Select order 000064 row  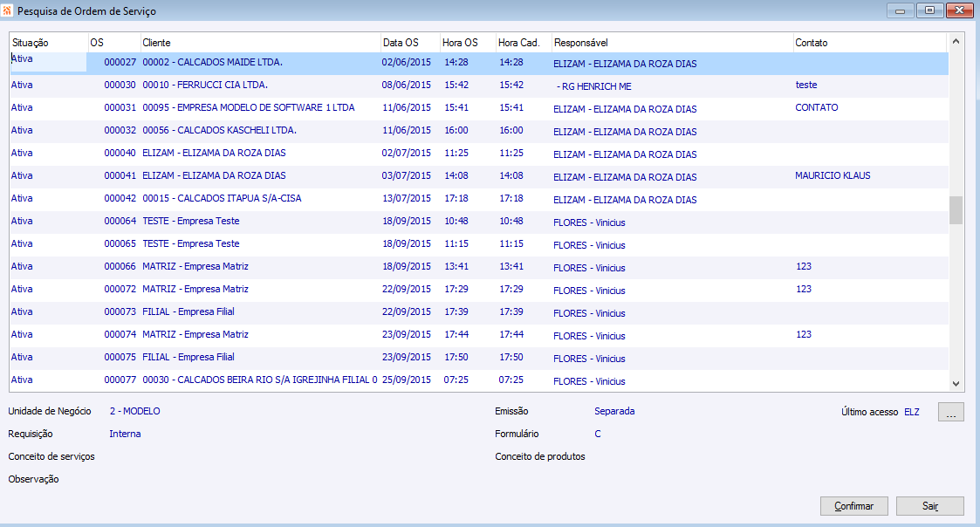pyautogui.click(x=479, y=222)
